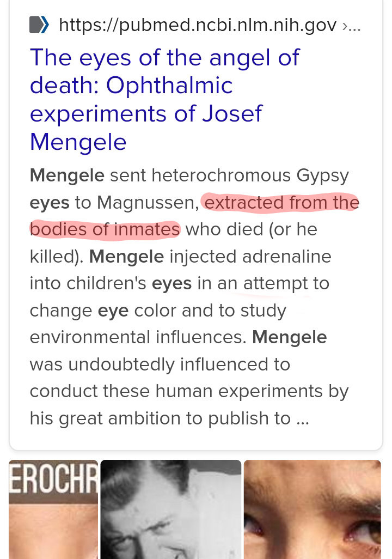
Task: Select the first bold "Mengele" in snippet
Action: pos(67,175)
